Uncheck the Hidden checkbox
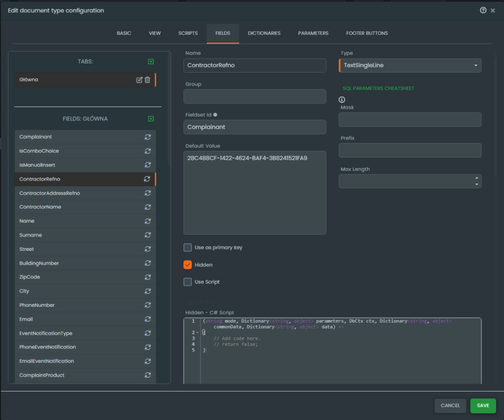504x420 pixels. click(188, 265)
